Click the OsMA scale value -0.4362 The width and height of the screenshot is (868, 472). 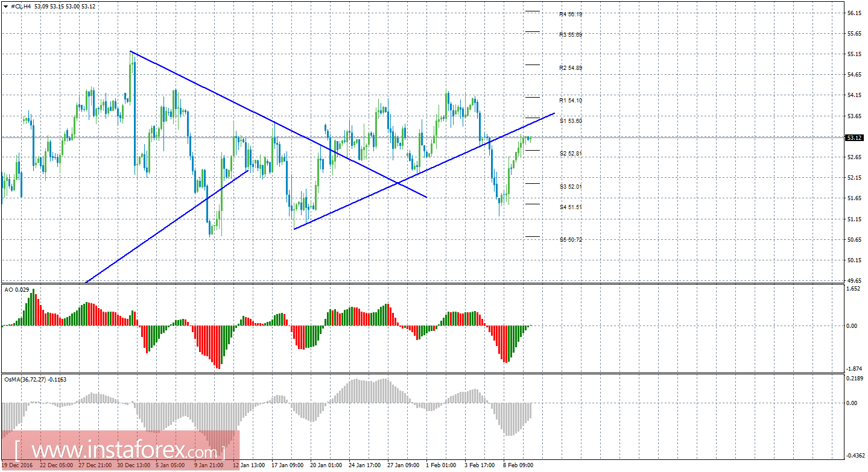click(855, 456)
